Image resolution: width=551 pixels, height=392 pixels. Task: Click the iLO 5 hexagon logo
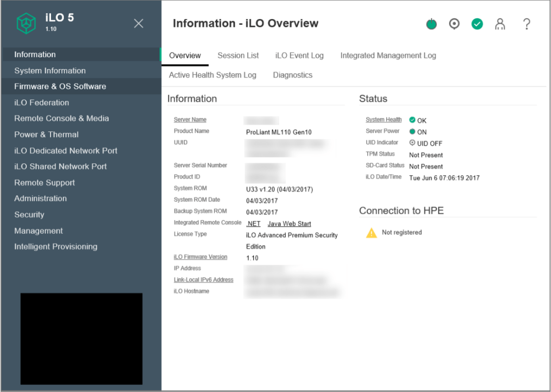[x=26, y=23]
